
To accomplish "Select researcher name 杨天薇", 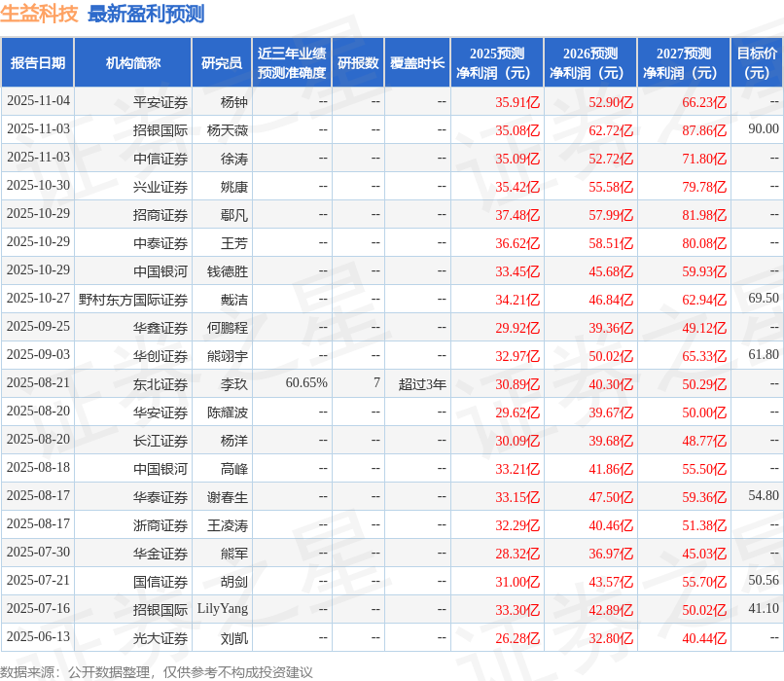I will tap(228, 130).
